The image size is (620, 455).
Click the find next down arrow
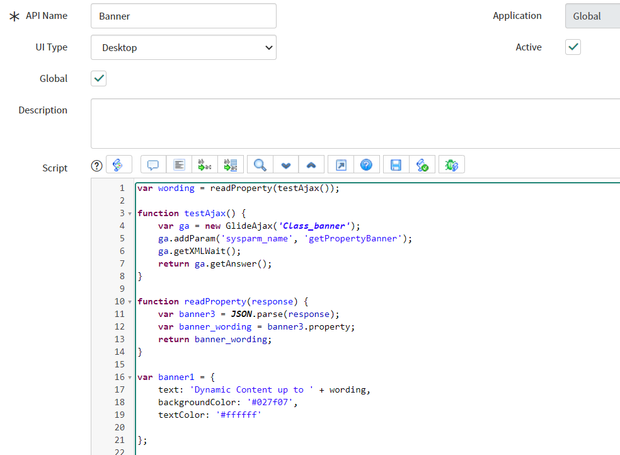(286, 165)
